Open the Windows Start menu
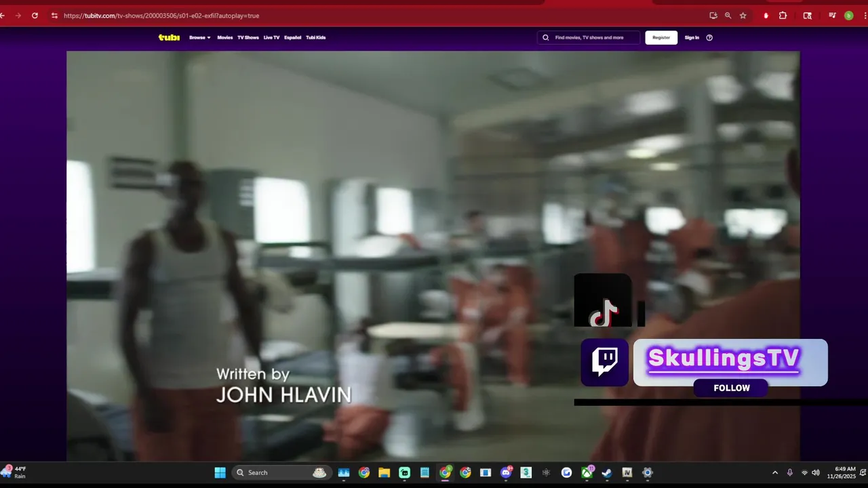Screen dimensions: 868x488 pos(220,472)
